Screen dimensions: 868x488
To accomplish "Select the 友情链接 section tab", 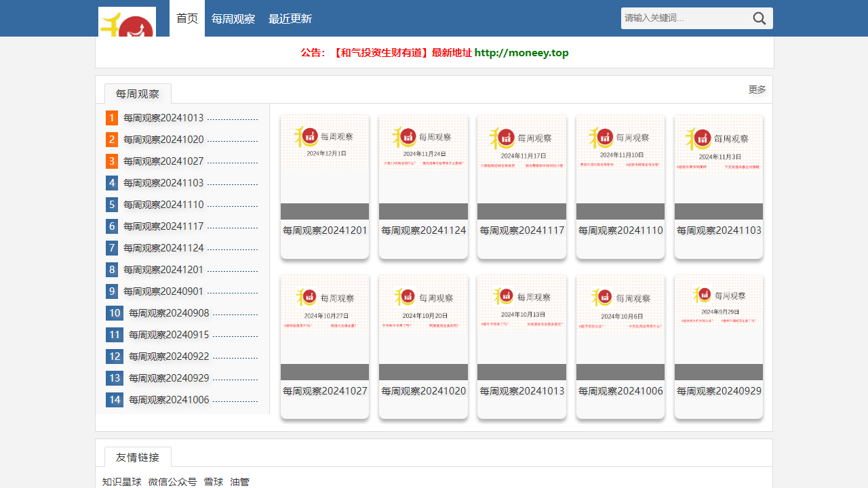I will click(138, 457).
